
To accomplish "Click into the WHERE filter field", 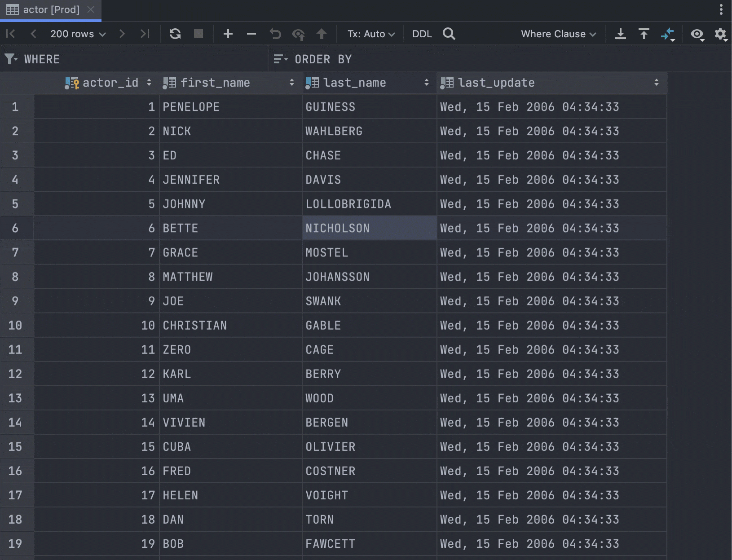I will coord(144,59).
